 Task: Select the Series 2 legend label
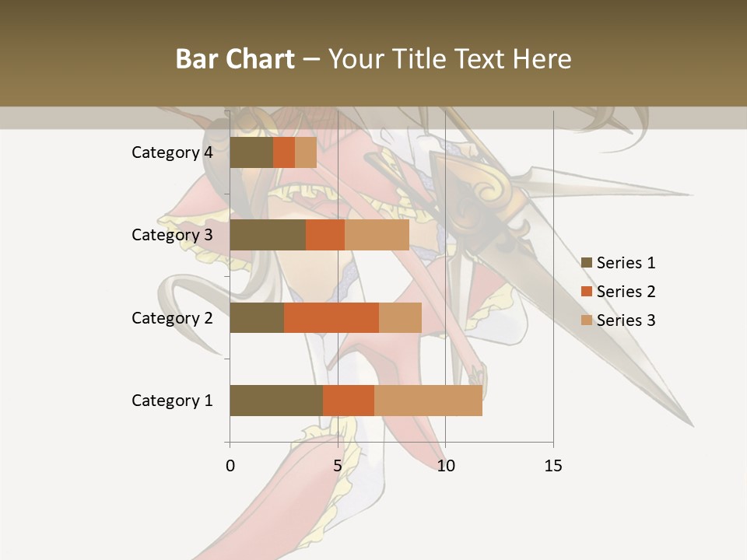point(626,292)
